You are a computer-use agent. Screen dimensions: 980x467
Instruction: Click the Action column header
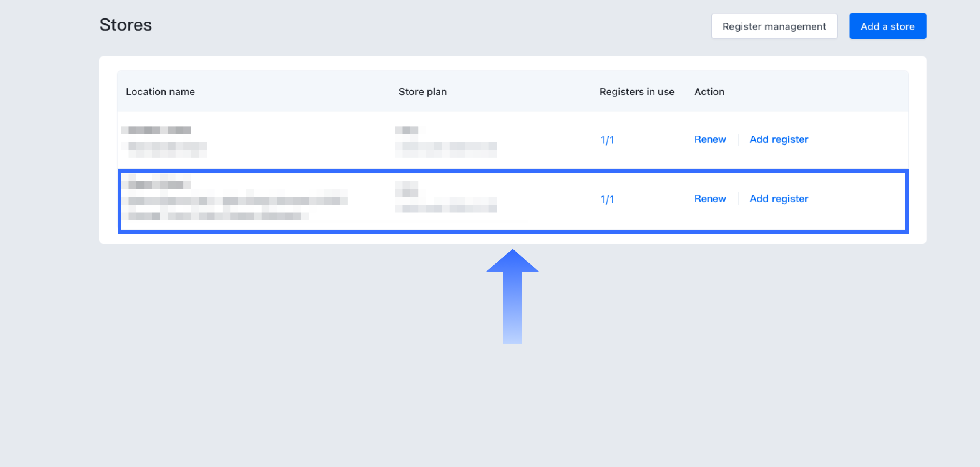pyautogui.click(x=709, y=92)
